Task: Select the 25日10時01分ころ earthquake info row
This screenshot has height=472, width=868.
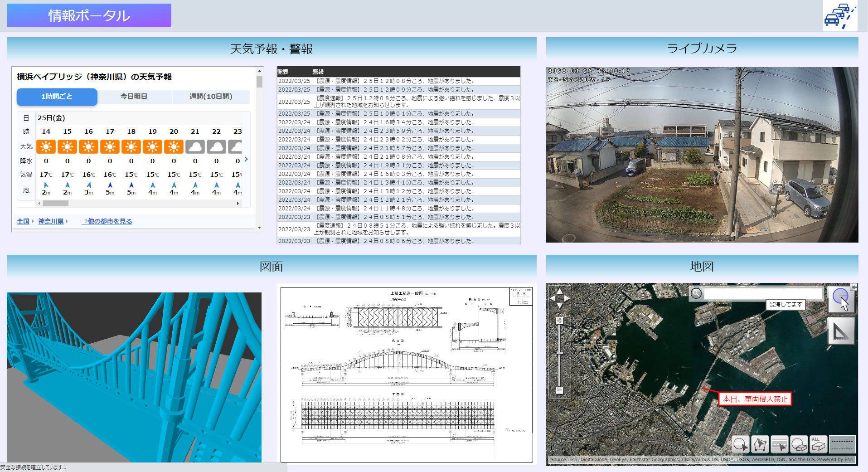Action: (x=399, y=114)
